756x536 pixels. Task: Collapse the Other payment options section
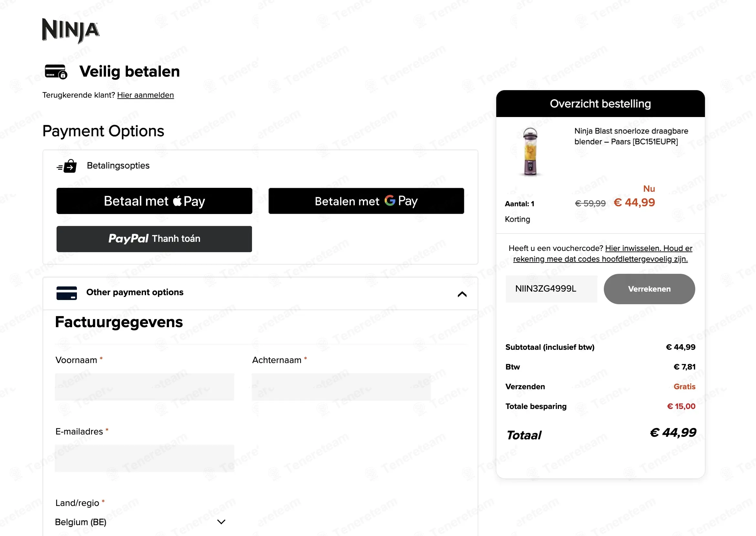click(462, 294)
